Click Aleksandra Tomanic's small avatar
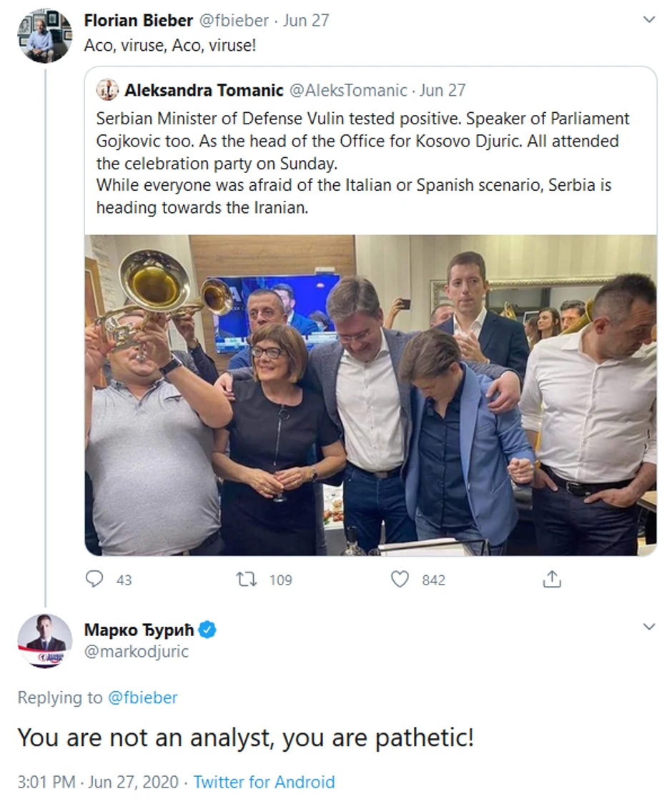 [107, 90]
